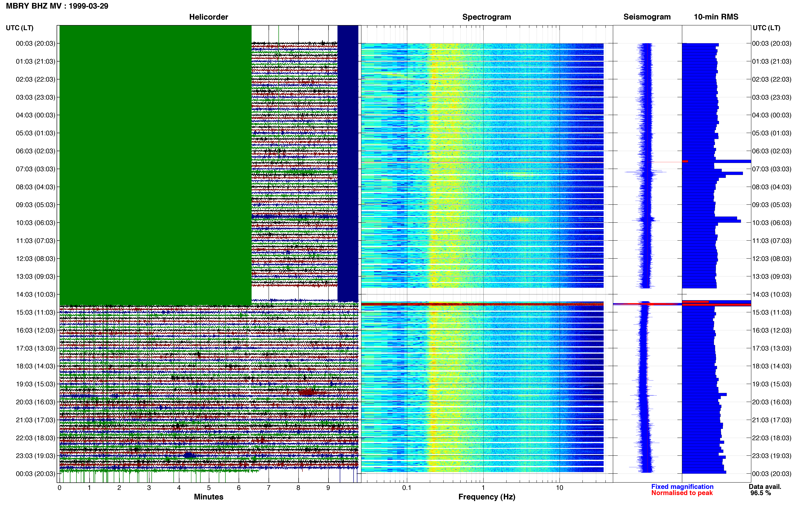812x508 pixels.
Task: Click the 'Minutes' x-axis label
Action: click(x=209, y=497)
